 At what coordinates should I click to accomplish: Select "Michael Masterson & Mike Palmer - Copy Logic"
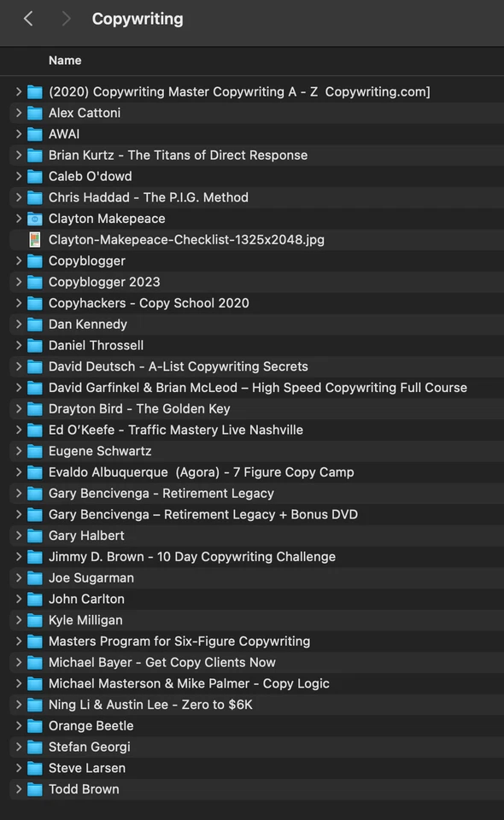[x=189, y=683]
